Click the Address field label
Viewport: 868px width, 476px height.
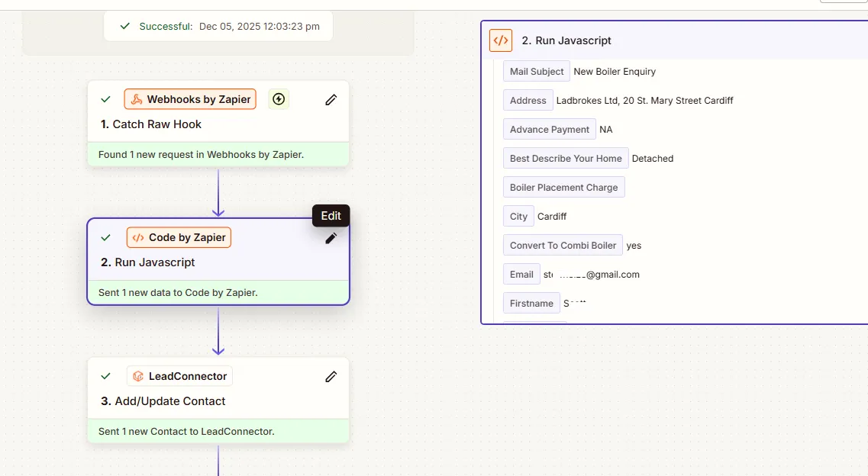[x=528, y=101]
